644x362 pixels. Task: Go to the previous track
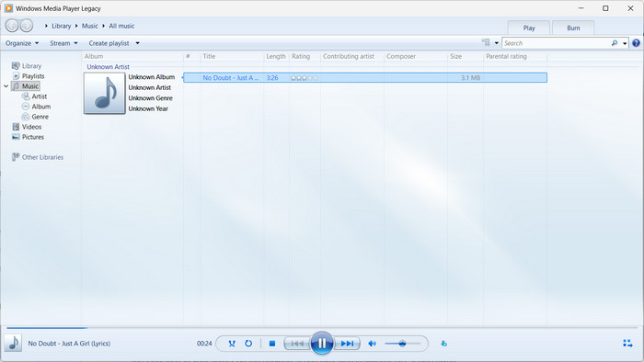pyautogui.click(x=297, y=344)
